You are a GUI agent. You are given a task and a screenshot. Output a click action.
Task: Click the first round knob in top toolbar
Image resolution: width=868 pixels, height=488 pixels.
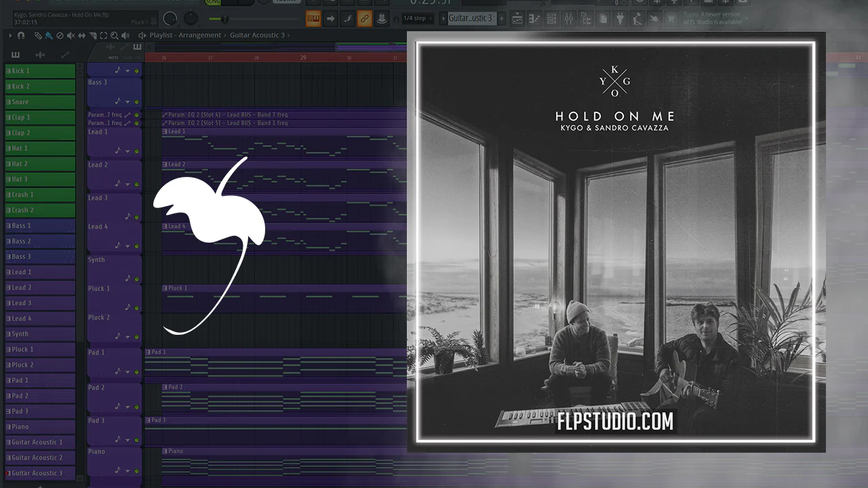170,18
